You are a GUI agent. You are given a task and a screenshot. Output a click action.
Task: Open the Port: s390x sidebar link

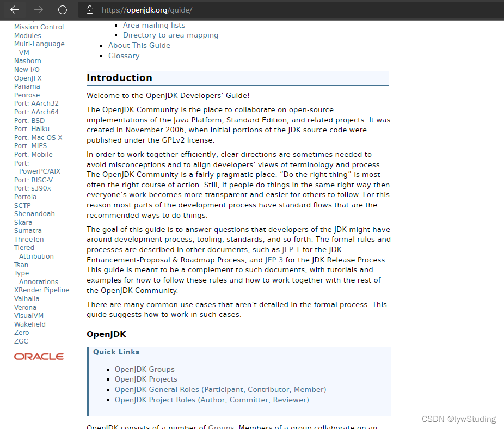33,188
